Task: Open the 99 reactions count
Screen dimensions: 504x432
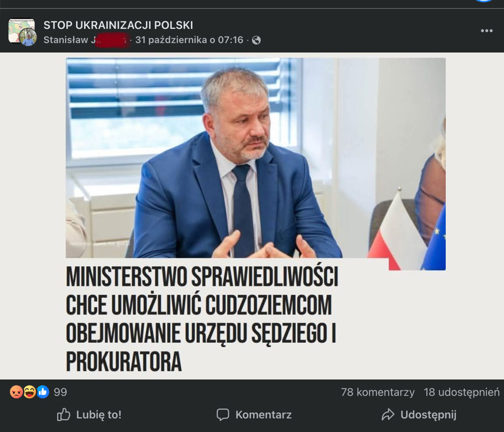Action: click(60, 392)
